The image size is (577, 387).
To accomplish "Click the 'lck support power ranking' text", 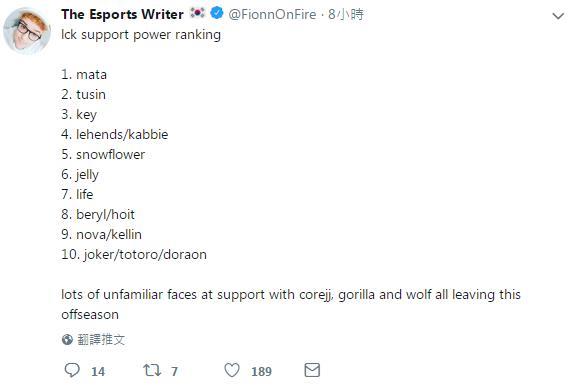I will point(141,35).
